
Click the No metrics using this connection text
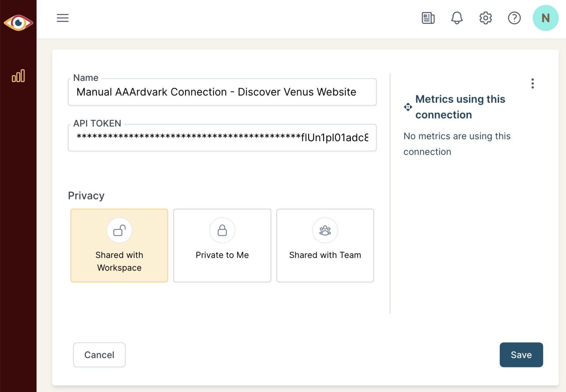(457, 144)
